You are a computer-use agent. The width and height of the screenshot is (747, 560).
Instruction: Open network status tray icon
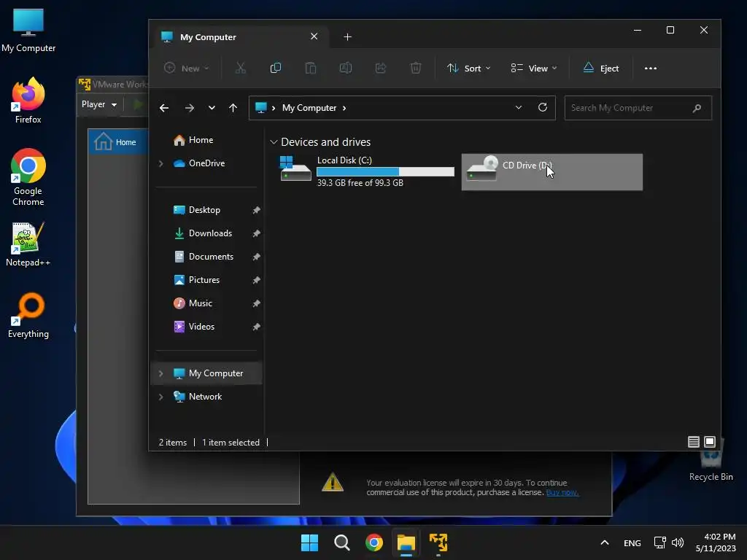point(659,542)
